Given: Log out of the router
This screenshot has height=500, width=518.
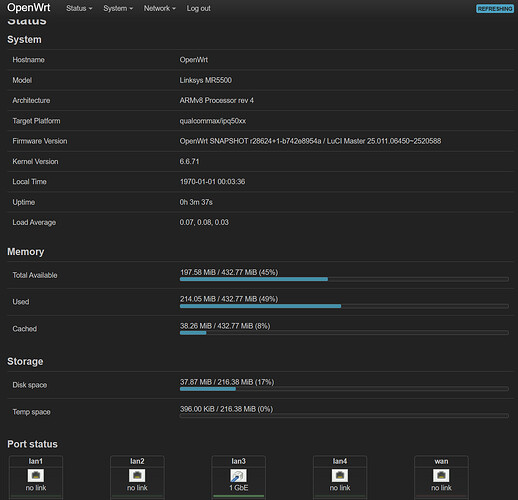Looking at the screenshot, I should (x=198, y=8).
